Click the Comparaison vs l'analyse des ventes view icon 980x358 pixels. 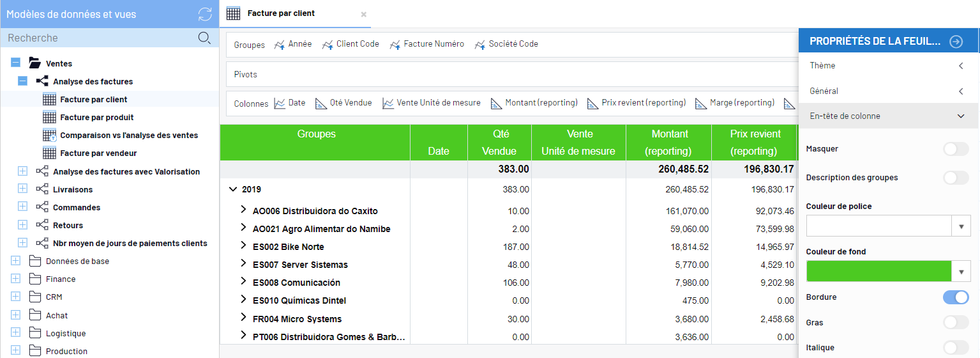click(50, 135)
